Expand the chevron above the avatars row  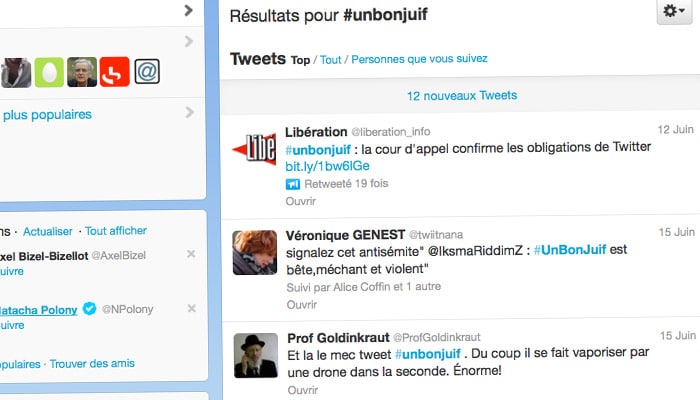[189, 42]
